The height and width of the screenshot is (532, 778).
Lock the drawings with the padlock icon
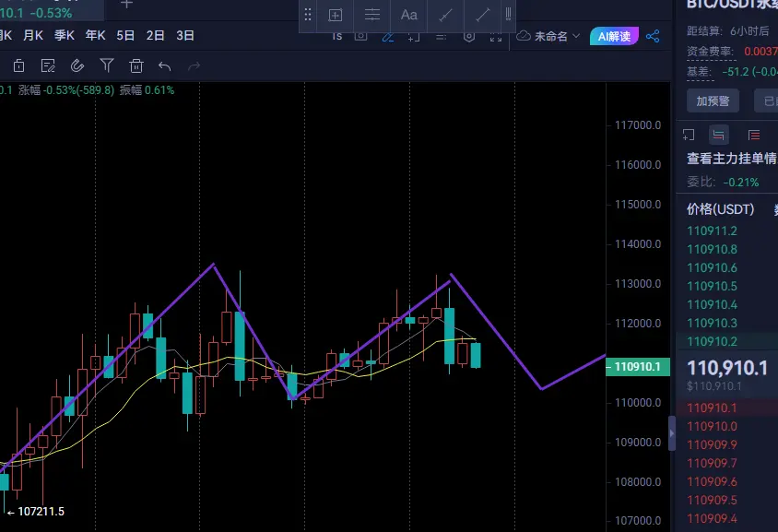pyautogui.click(x=18, y=65)
